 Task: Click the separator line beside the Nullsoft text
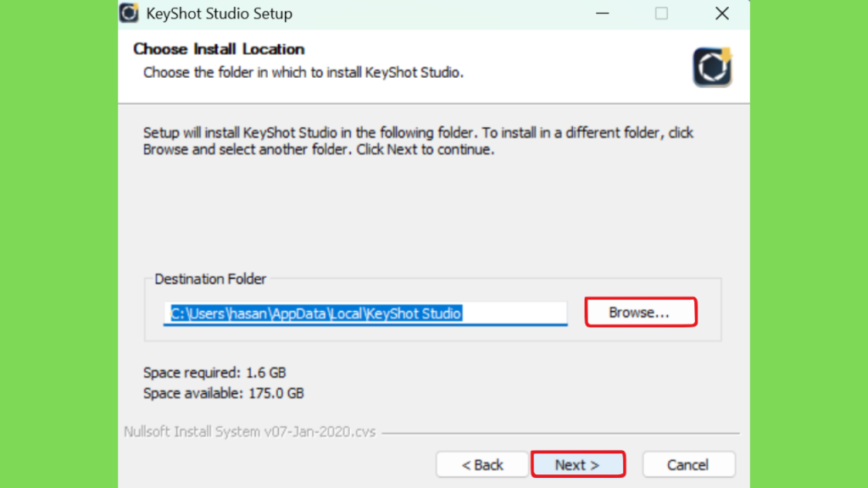(560, 433)
